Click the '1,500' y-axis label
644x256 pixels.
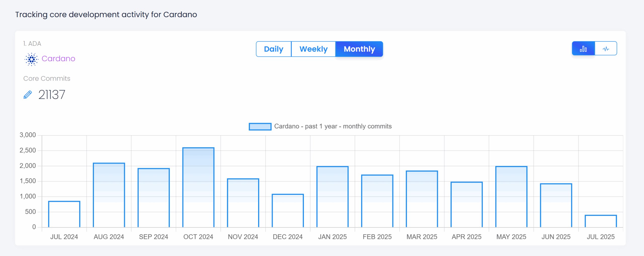tap(28, 181)
